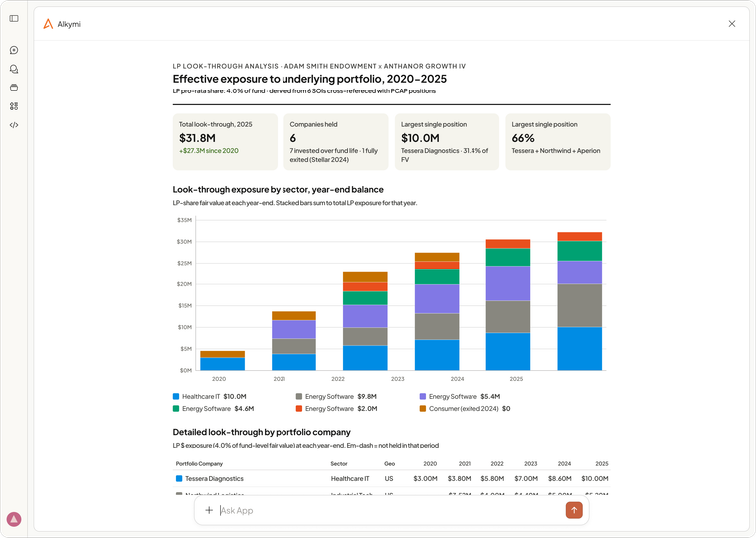Click the '$7.00M' table cell

(526, 478)
